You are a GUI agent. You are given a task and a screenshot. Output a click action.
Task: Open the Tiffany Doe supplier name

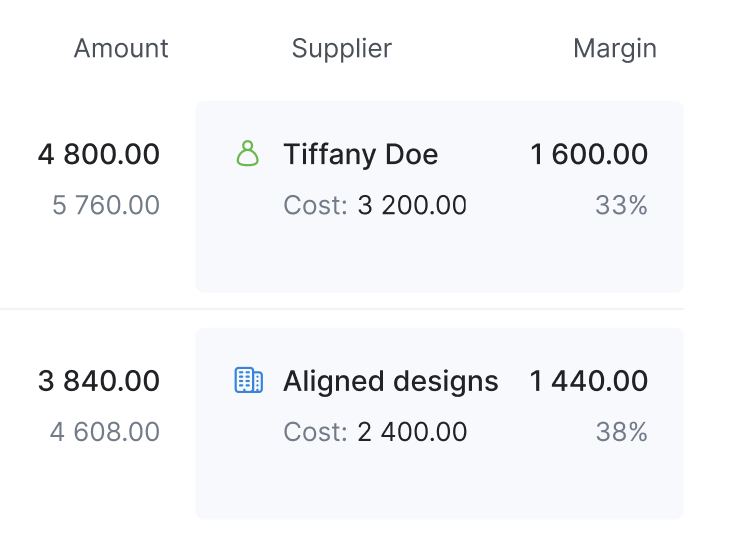pos(360,154)
